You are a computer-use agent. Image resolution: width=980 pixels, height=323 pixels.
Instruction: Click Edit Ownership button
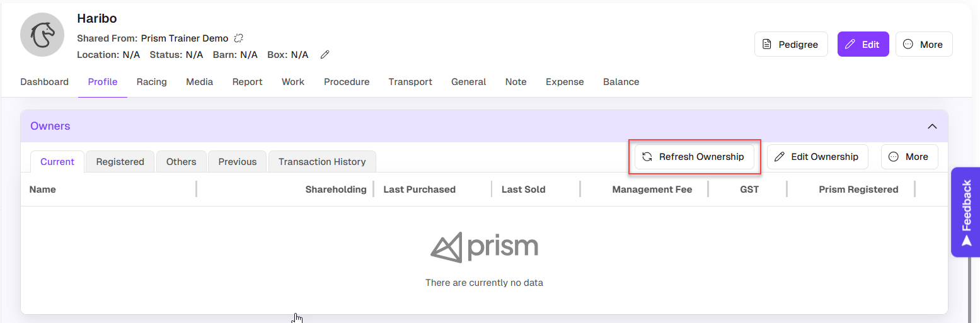817,157
